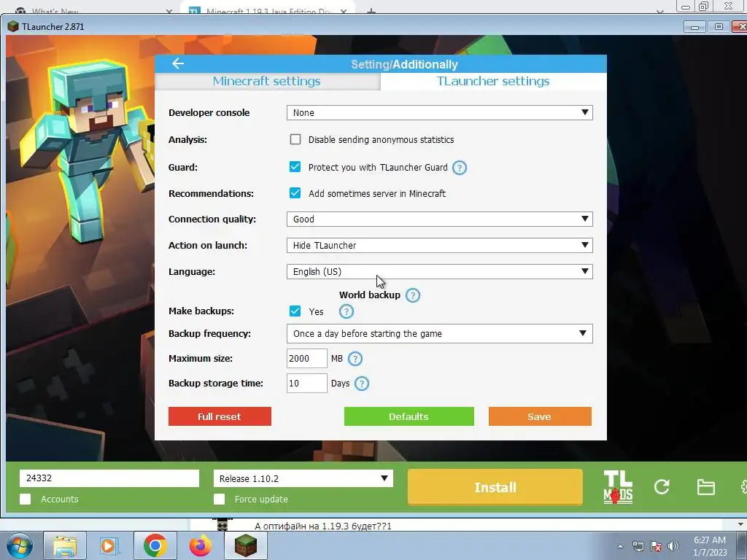Screen dimensions: 747x560
Task: Expand Connection quality dropdown
Action: pos(439,219)
